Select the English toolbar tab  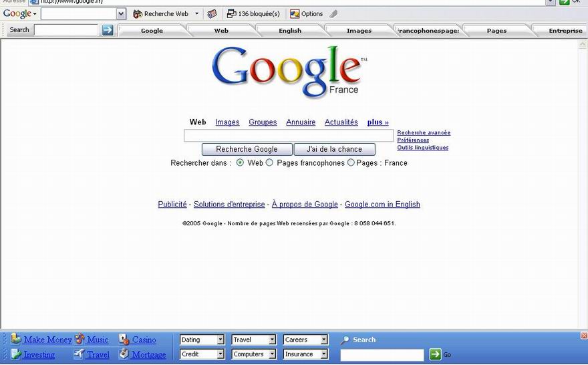(x=290, y=31)
